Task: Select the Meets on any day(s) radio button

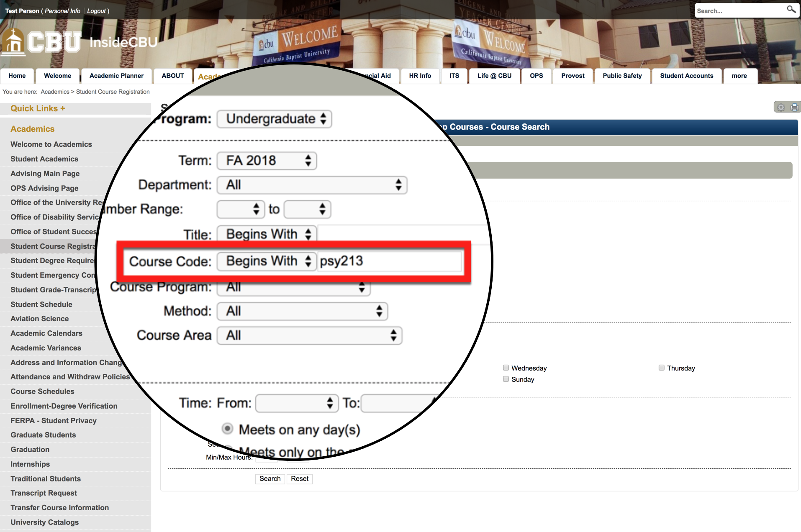Action: click(x=227, y=429)
